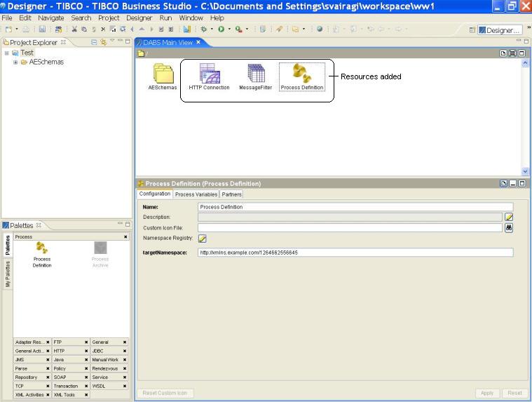Open the Navigate menu
This screenshot has height=402, width=532.
(51, 18)
